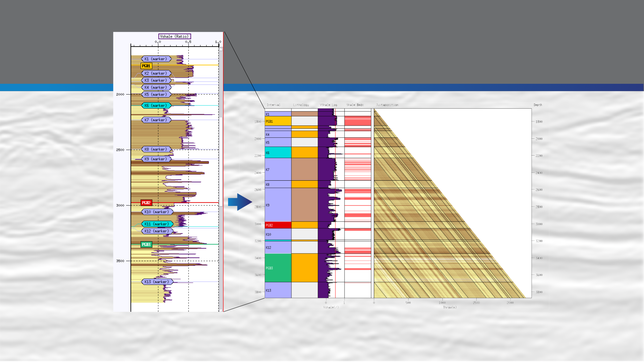Select the K13 (marker) label
The width and height of the screenshot is (644, 362).
(x=157, y=282)
